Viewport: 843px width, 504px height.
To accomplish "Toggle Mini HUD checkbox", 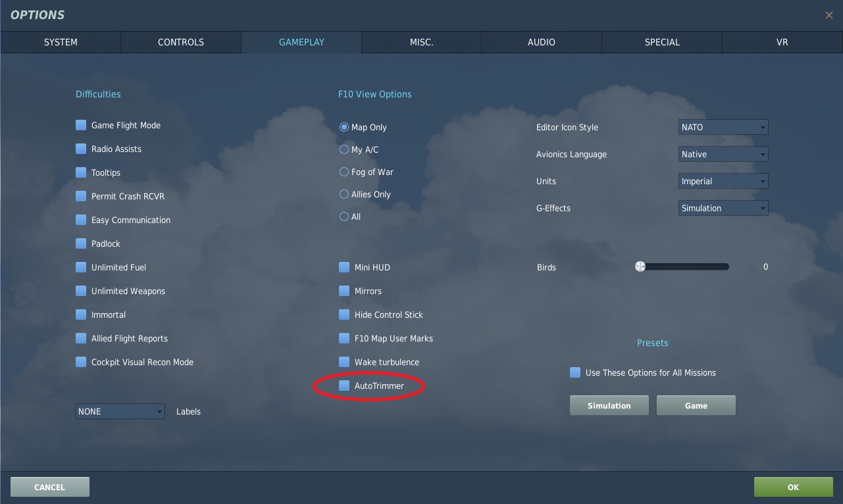I will coord(344,267).
